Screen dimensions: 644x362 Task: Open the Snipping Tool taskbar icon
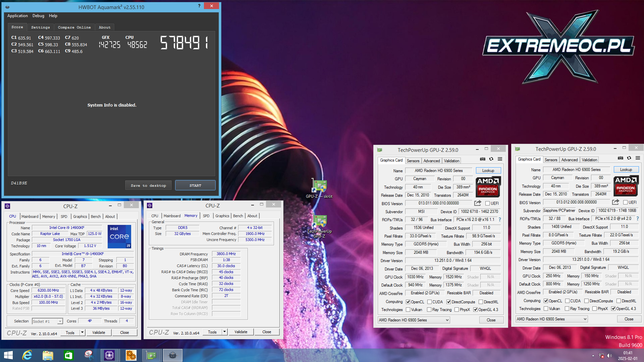coord(89,355)
